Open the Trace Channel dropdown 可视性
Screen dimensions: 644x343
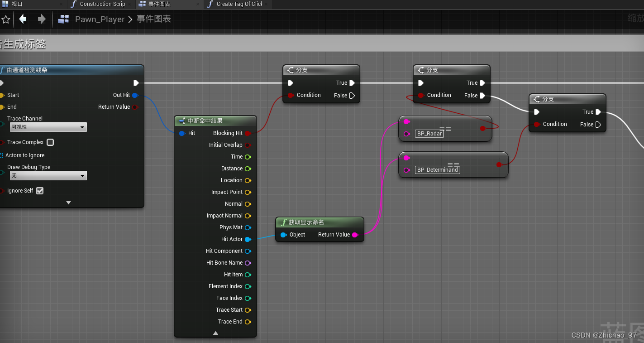(48, 127)
